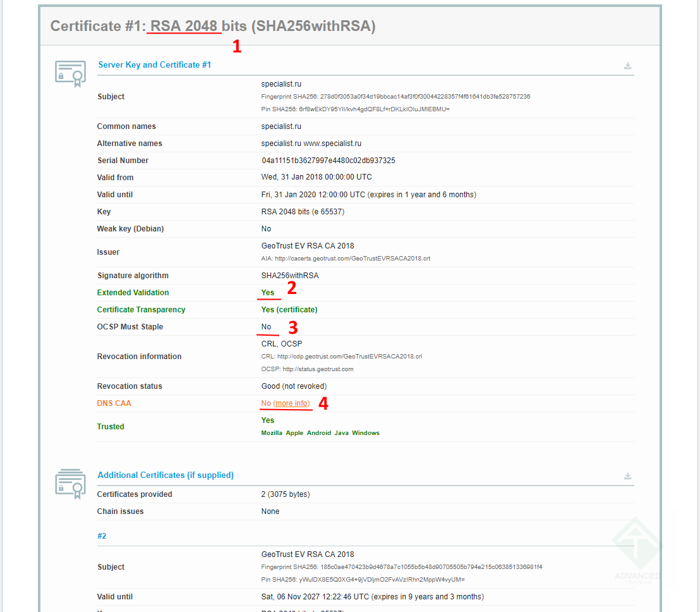This screenshot has width=700, height=612.
Task: Click the 'Apple' trust store label
Action: coord(294,433)
